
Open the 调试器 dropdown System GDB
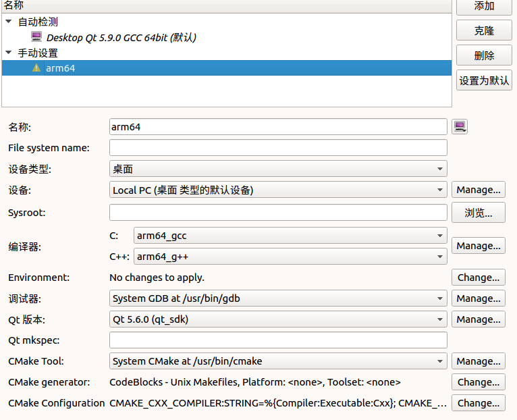point(278,298)
